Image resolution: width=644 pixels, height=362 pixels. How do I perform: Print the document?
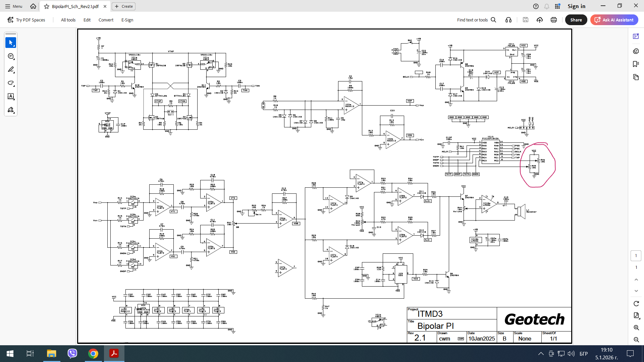[x=554, y=20]
